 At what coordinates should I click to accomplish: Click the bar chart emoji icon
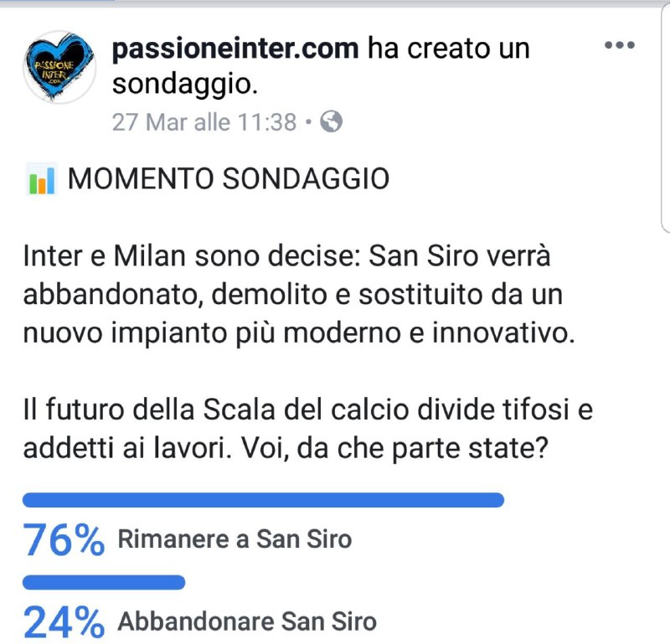tap(41, 179)
